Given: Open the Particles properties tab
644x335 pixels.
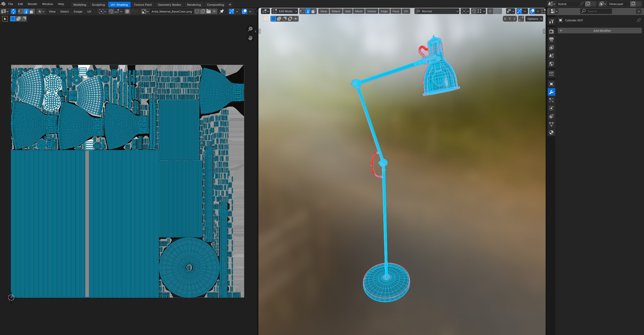Looking at the screenshot, I should [x=551, y=100].
